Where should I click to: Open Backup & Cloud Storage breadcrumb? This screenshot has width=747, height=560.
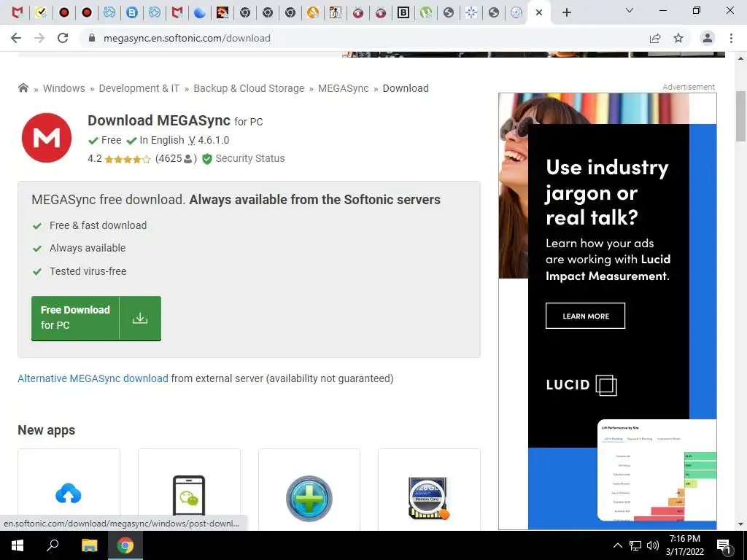click(249, 88)
